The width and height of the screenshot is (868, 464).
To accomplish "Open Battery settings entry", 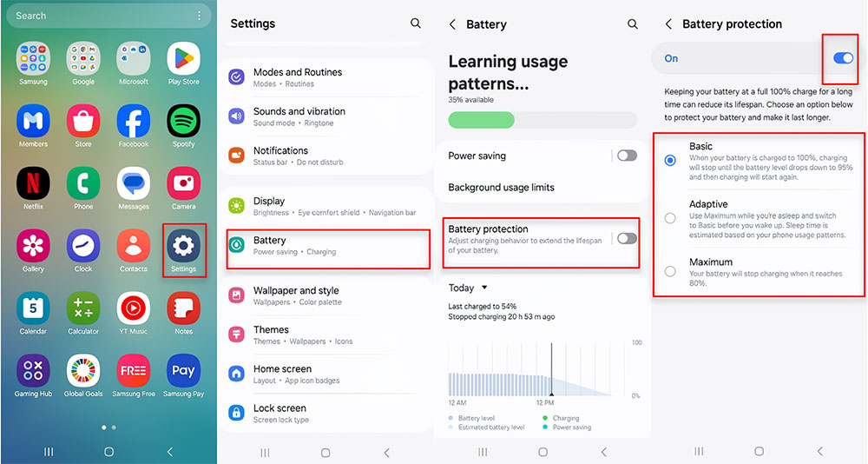I will [x=328, y=246].
